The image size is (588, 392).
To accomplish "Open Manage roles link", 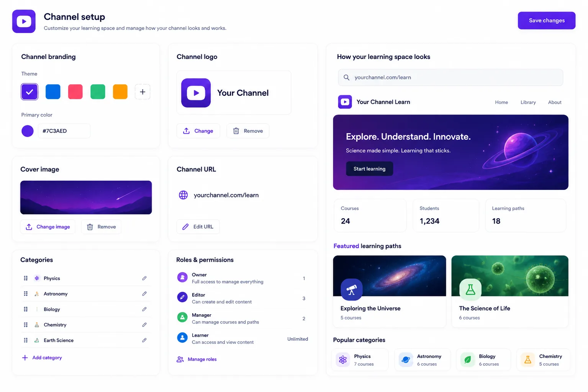I will tap(197, 359).
